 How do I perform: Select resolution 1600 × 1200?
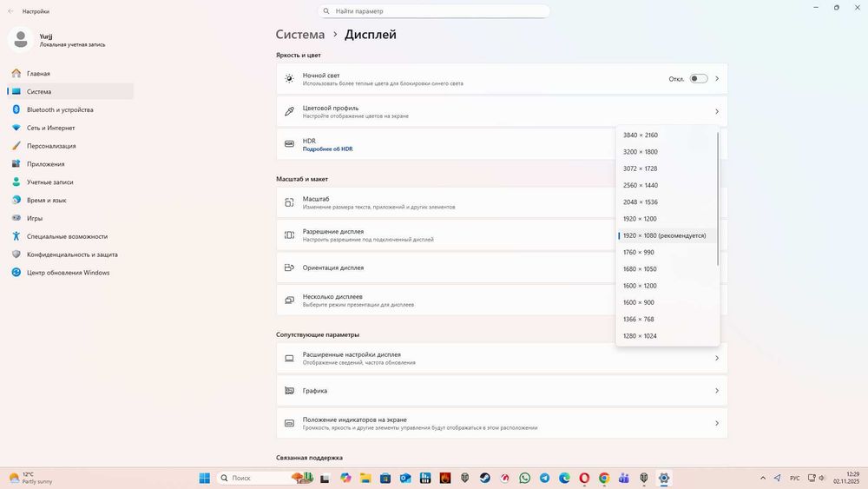click(x=667, y=286)
